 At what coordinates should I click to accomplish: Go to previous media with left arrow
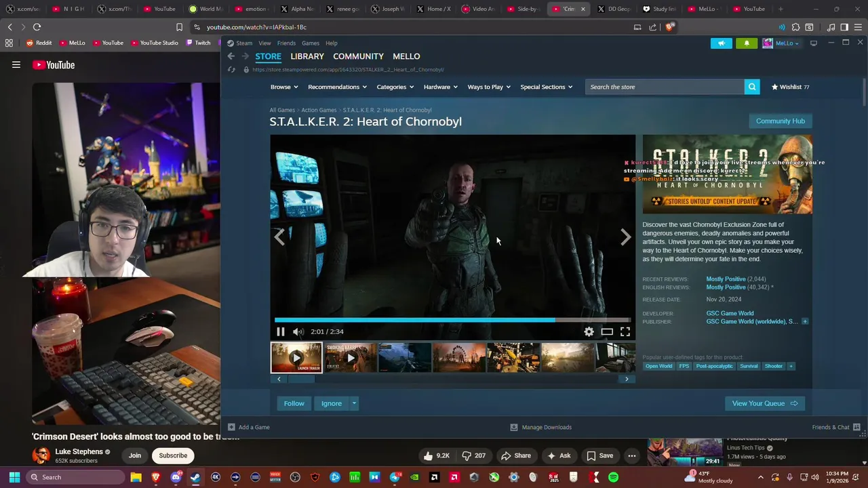tap(279, 237)
